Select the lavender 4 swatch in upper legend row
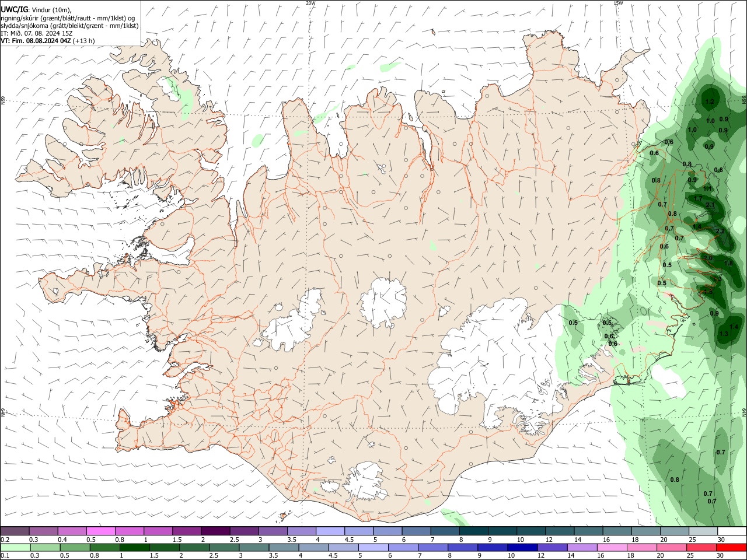Screen dimensions: 747x560 [x=330, y=531]
